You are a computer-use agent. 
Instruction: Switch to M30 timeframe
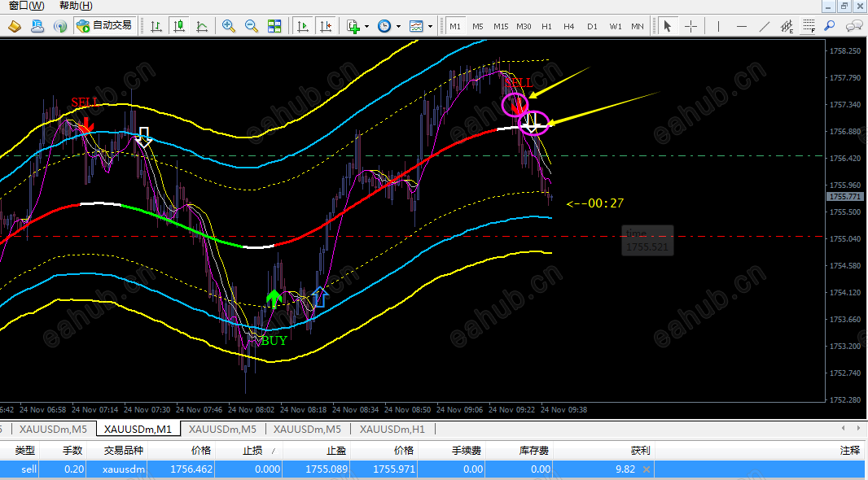[524, 26]
